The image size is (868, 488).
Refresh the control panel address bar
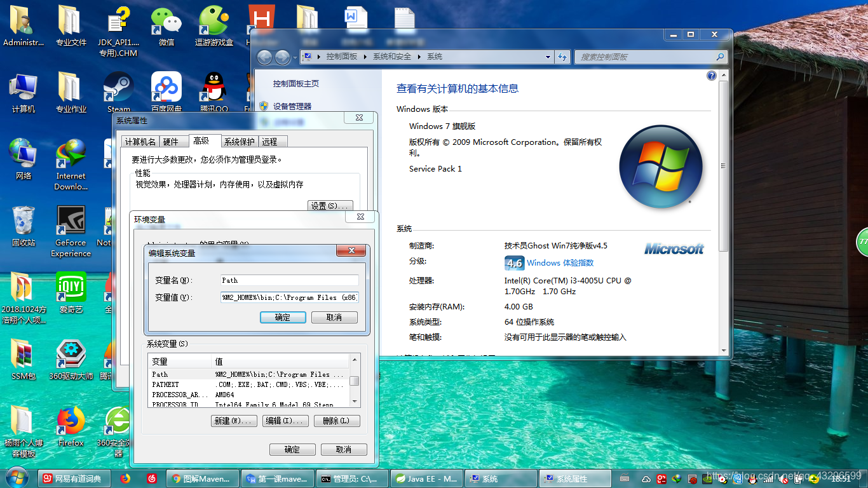point(562,57)
